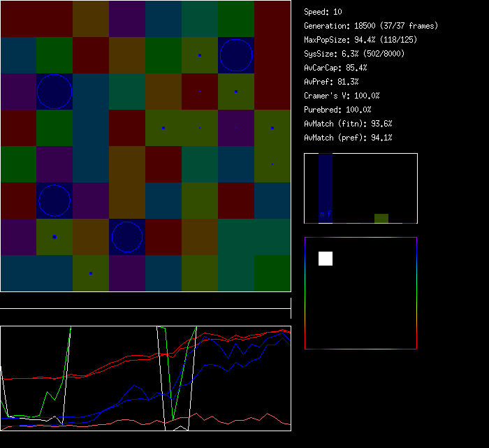Click the large blue circle in the top row area
Screen dimensions: 489x448
click(x=236, y=55)
